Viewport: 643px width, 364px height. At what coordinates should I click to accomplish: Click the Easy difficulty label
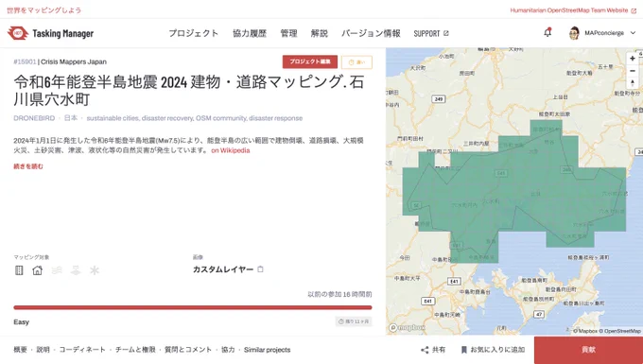(x=22, y=322)
